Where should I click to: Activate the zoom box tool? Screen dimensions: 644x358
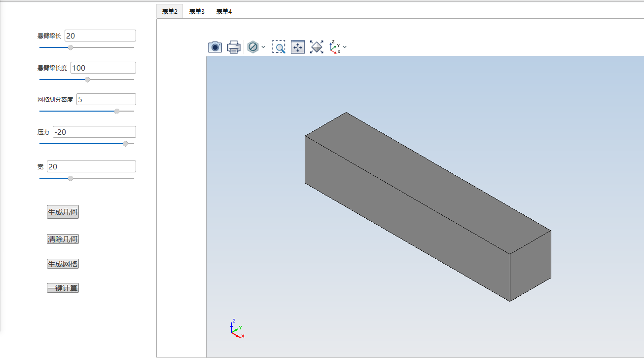(279, 47)
